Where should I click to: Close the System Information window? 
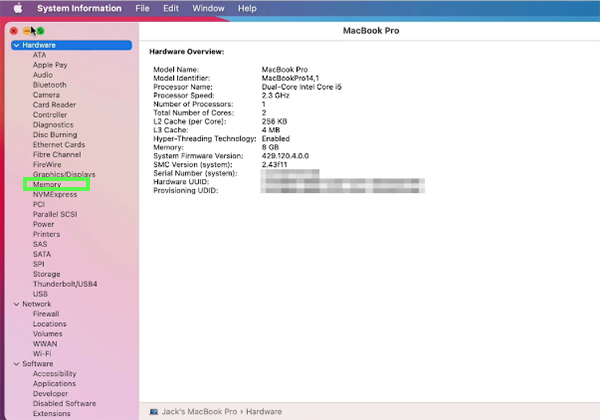click(14, 31)
